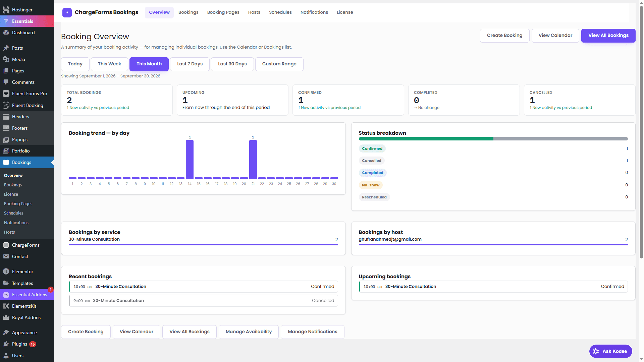The image size is (644, 362).
Task: Select the Hosts top tab
Action: (x=254, y=12)
